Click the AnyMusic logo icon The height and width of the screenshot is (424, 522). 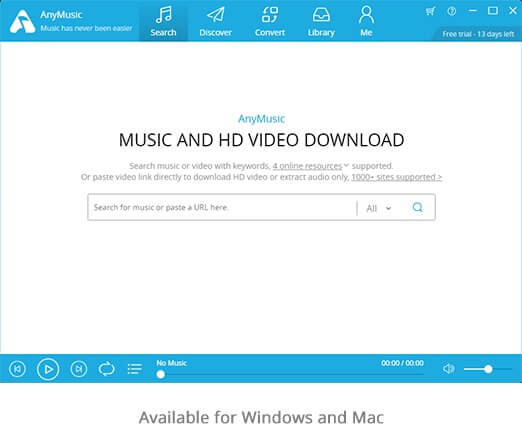[x=22, y=22]
